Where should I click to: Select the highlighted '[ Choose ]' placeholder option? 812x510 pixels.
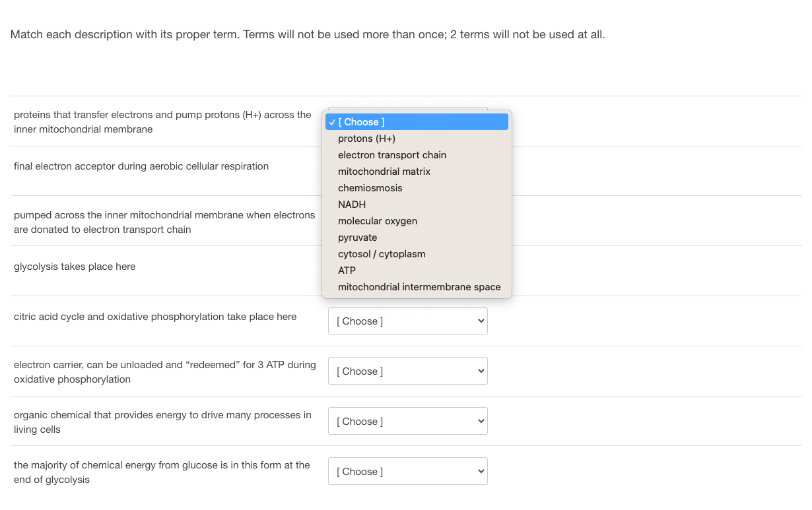pyautogui.click(x=417, y=122)
